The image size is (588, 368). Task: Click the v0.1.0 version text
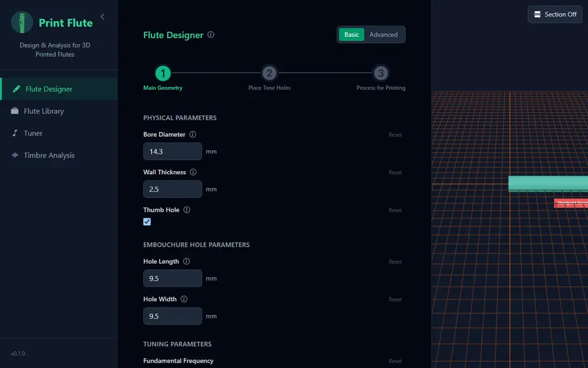pyautogui.click(x=18, y=353)
